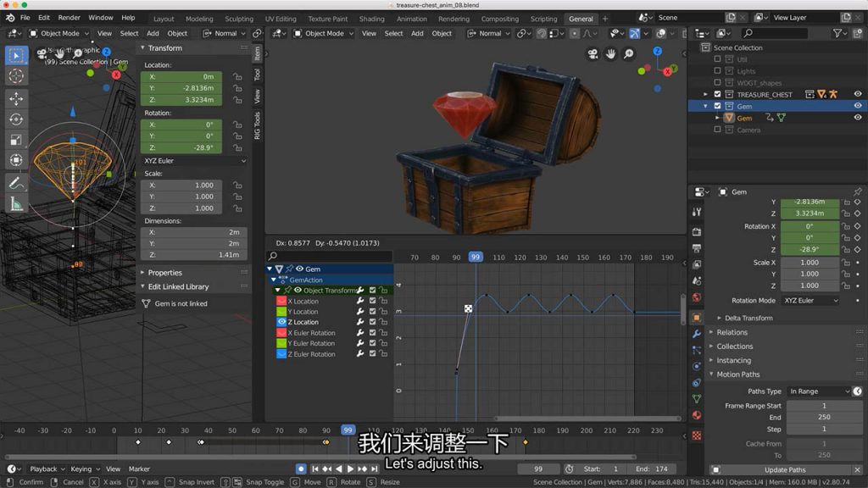
Task: Open the Modifier properties wrench tab
Action: (x=697, y=334)
